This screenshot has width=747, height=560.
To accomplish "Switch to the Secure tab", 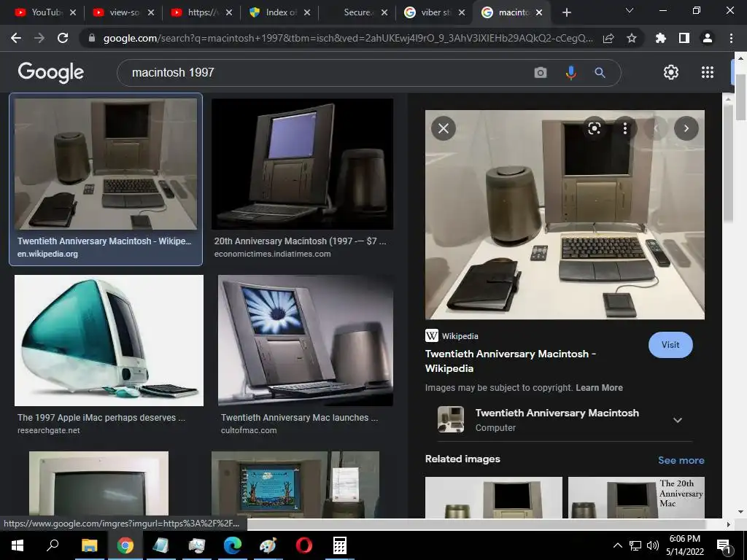I will pos(357,12).
